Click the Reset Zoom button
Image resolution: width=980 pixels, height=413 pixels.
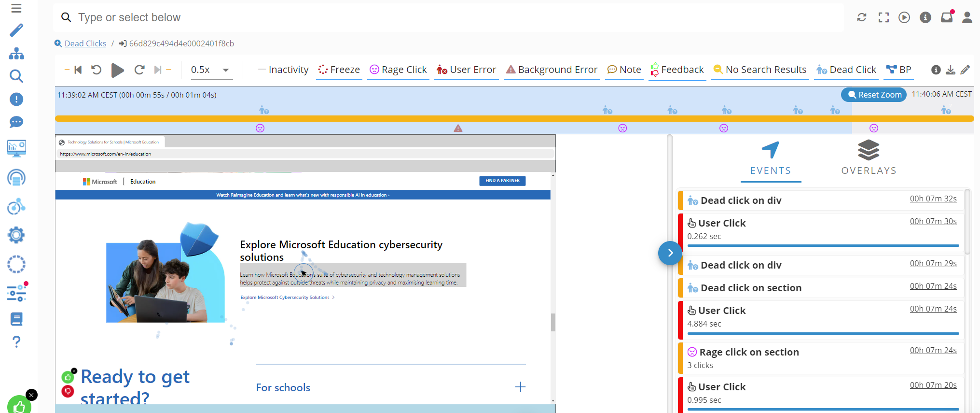point(874,95)
